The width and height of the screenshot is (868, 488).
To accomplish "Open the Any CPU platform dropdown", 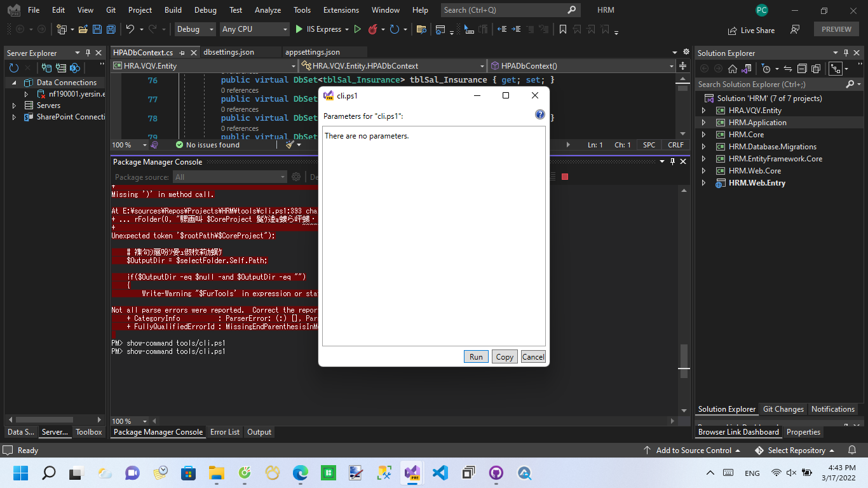I will click(x=254, y=29).
